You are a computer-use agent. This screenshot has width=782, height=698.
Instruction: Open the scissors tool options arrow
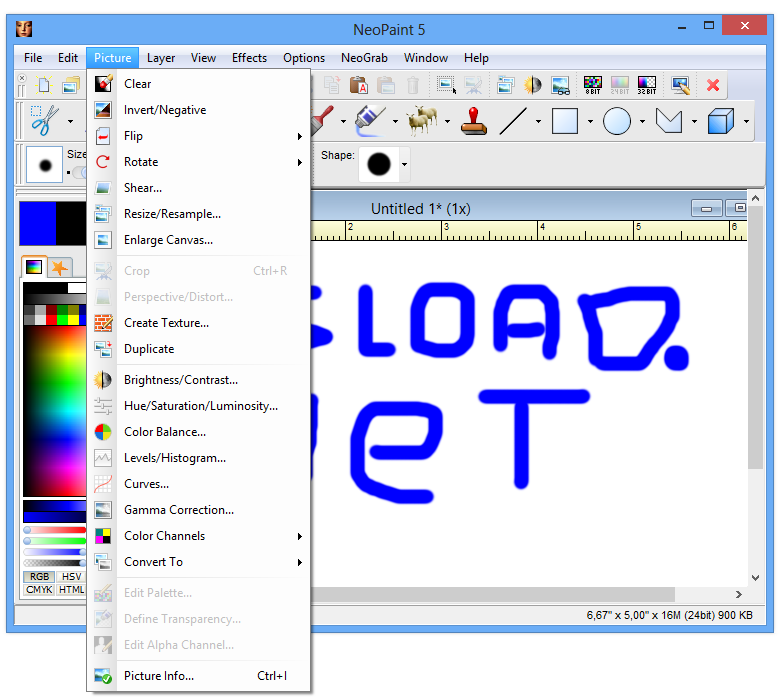[x=70, y=121]
